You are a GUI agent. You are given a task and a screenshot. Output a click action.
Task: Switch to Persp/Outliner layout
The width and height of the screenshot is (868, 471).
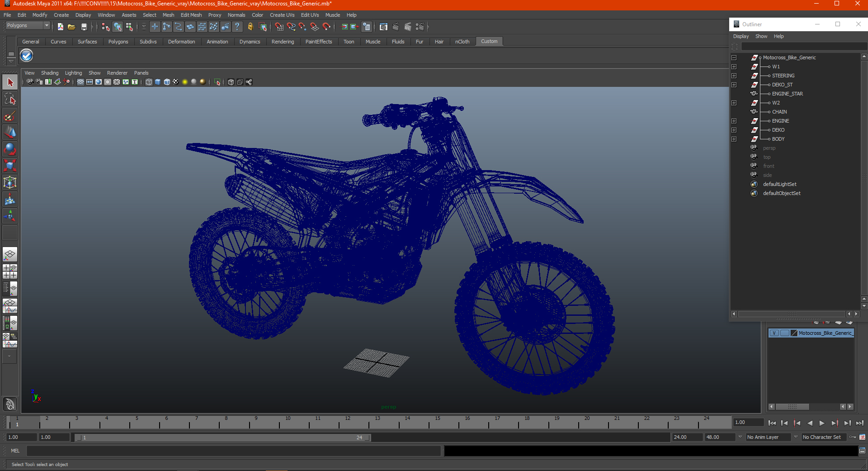click(10, 289)
